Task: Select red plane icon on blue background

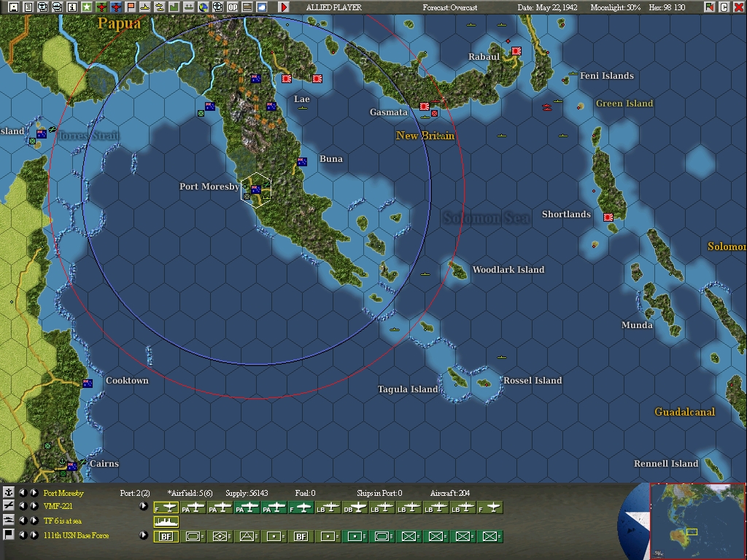Action: coord(116,7)
